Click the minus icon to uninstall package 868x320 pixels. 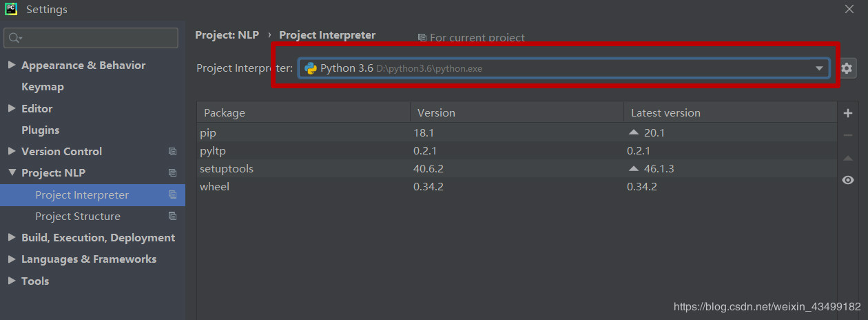[848, 136]
